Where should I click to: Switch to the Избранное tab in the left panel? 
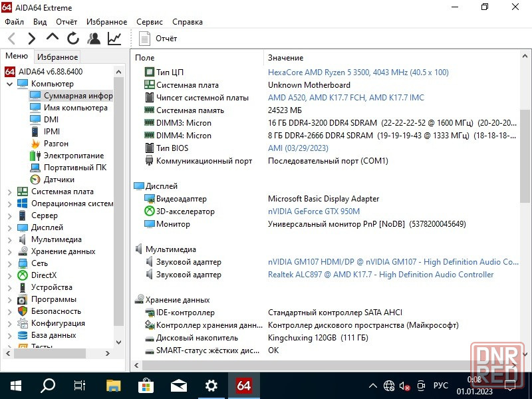point(57,57)
